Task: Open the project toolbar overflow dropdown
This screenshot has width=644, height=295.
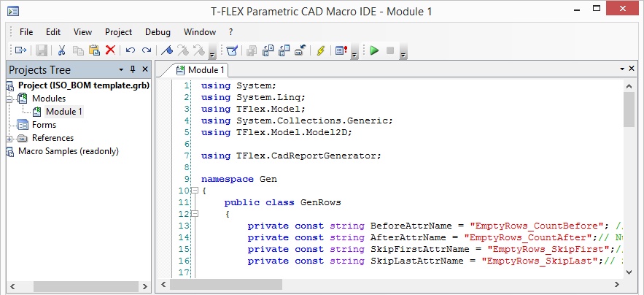Action: click(354, 53)
